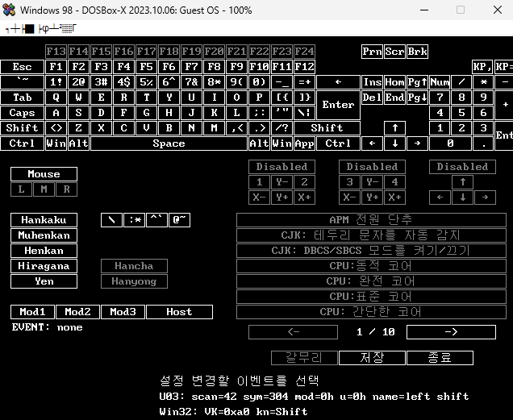Image resolution: width=513 pixels, height=420 pixels.
Task: Select the left arrow cursor key
Action: pyautogui.click(x=372, y=143)
